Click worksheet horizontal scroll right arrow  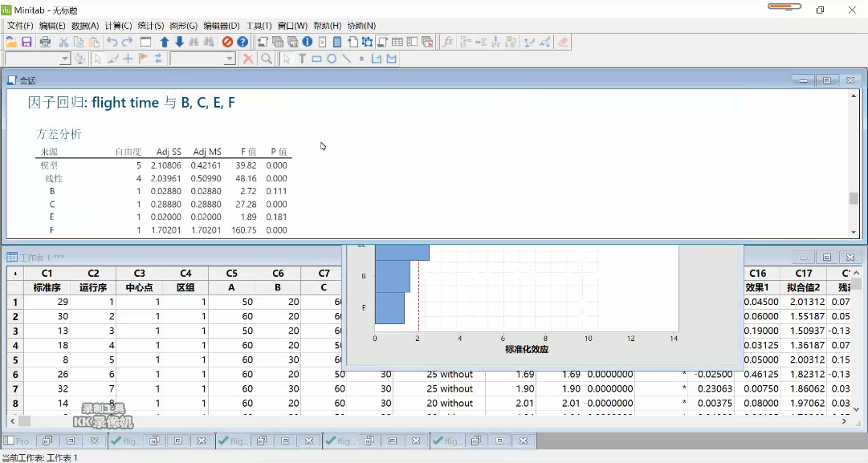click(x=844, y=421)
